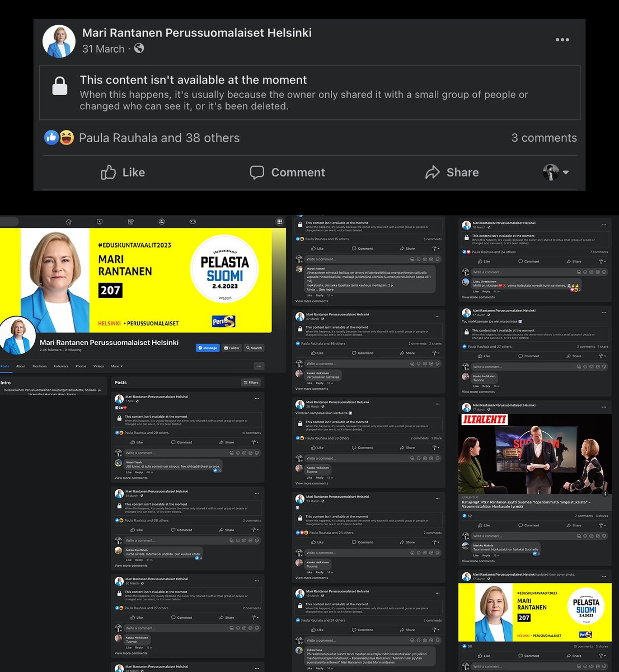Open identity dropdown on 'Tuu moikkaamaan' post

pyautogui.click(x=602, y=356)
